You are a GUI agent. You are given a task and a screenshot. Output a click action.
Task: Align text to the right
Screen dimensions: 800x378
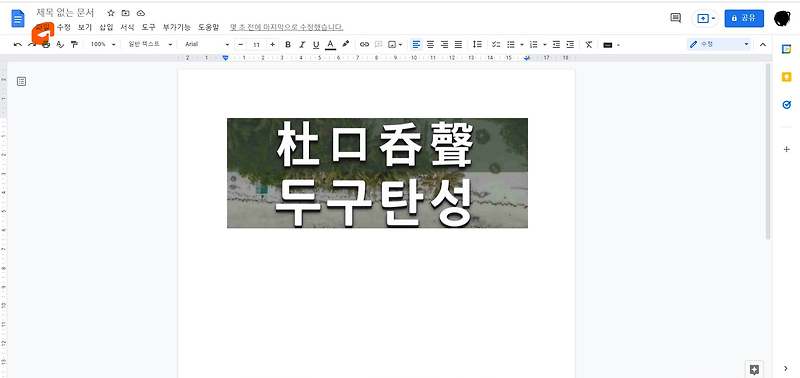(444, 45)
